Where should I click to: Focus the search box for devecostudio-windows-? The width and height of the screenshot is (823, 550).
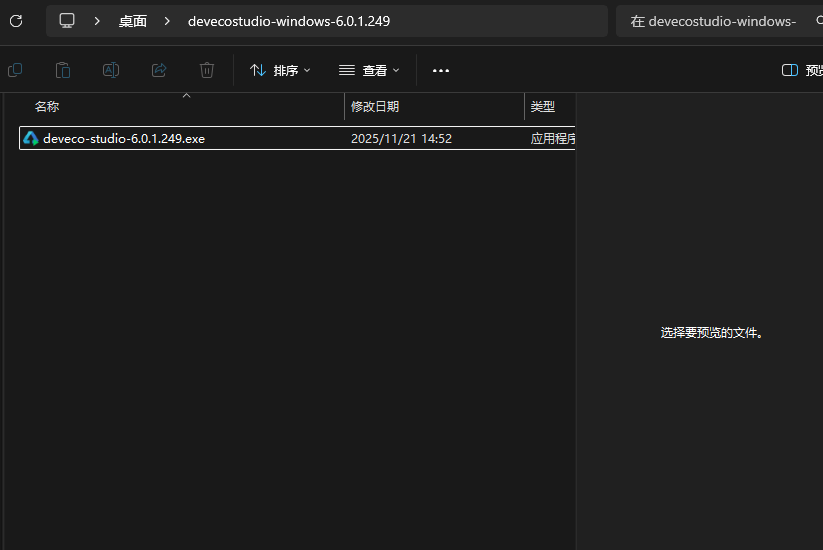(x=719, y=21)
